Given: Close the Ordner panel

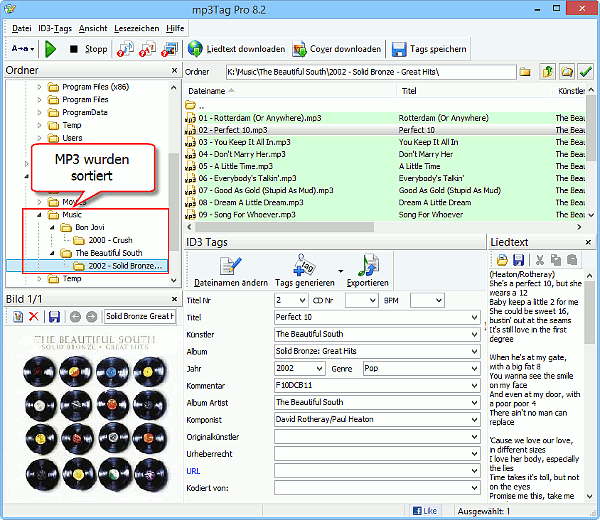Looking at the screenshot, I should [x=174, y=70].
